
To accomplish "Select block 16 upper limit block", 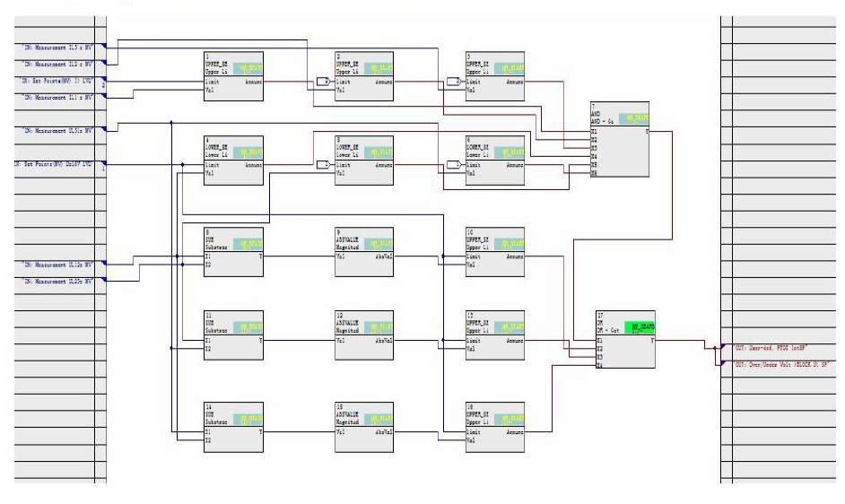I will (495, 427).
